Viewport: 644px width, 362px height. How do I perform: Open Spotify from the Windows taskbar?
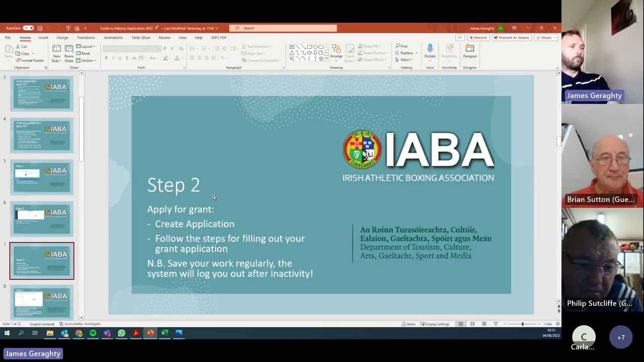point(93,333)
